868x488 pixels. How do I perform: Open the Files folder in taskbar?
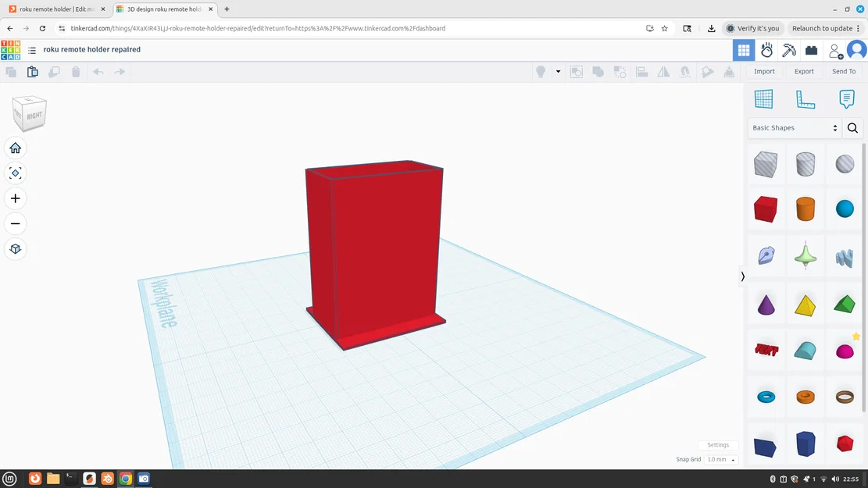click(x=53, y=479)
